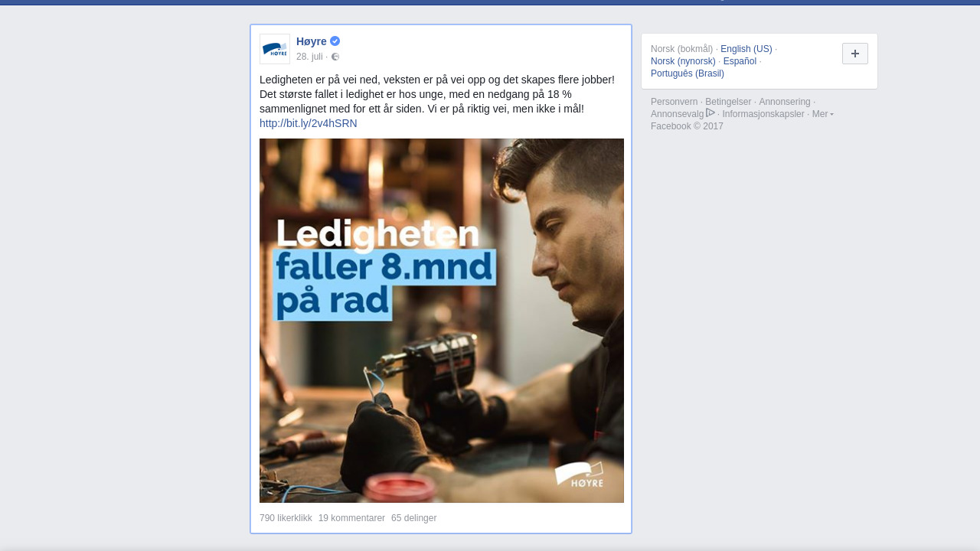Open the 19 kommentarer link
This screenshot has height=551, width=980.
[351, 518]
